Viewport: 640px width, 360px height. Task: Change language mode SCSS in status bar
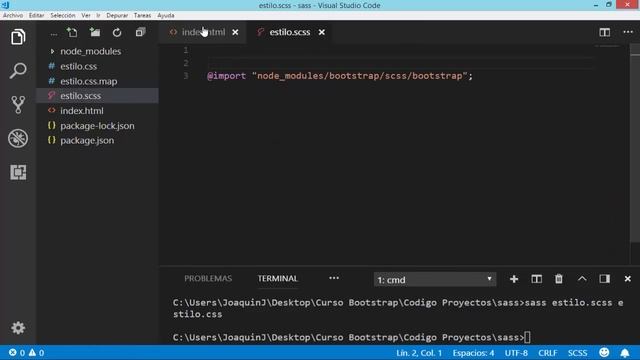tap(577, 353)
